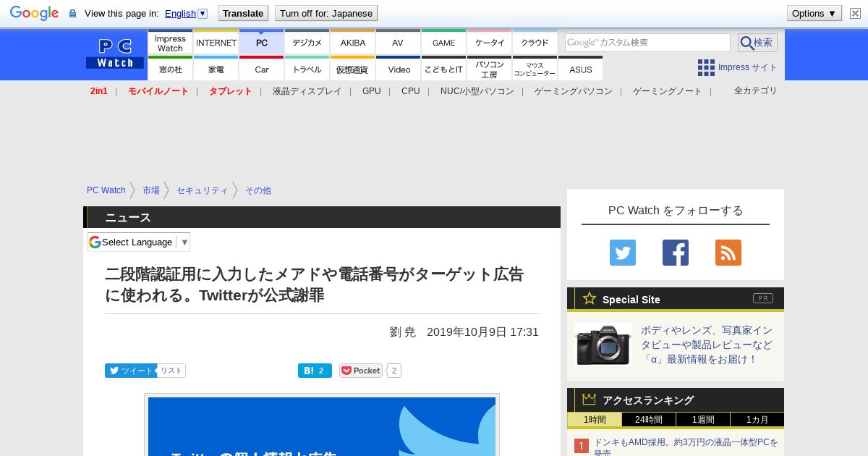Click the CPU category link
This screenshot has width=868, height=456.
[410, 91]
